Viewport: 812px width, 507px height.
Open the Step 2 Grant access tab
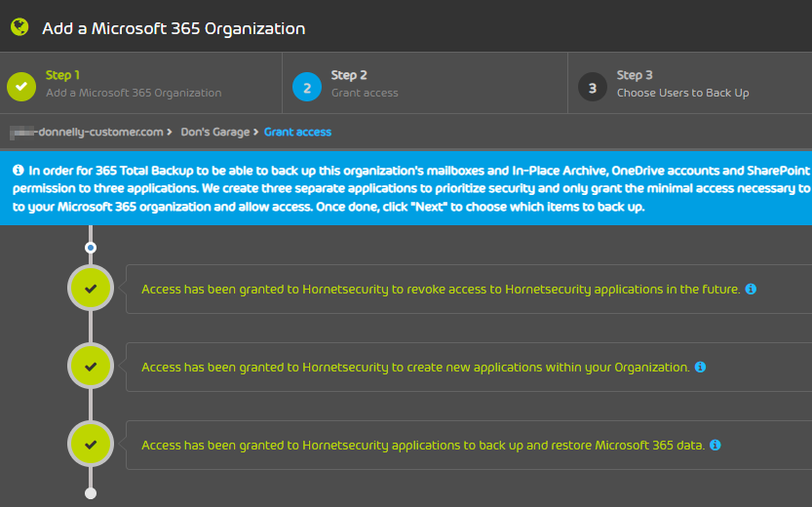(425, 83)
